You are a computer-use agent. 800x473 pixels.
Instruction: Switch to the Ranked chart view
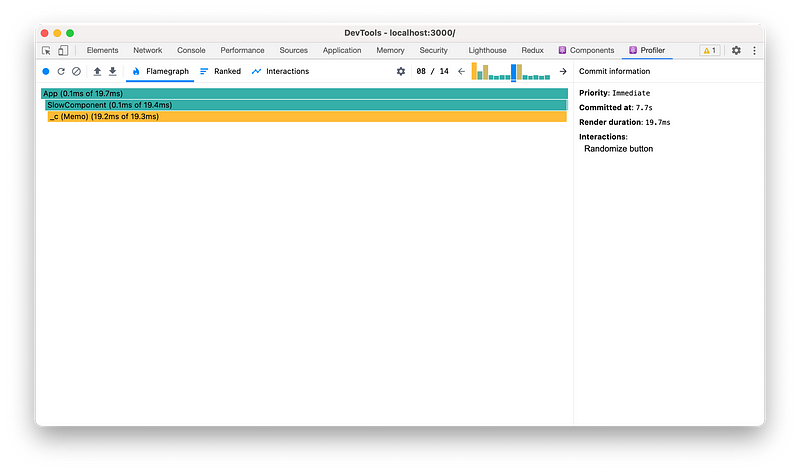(x=221, y=72)
